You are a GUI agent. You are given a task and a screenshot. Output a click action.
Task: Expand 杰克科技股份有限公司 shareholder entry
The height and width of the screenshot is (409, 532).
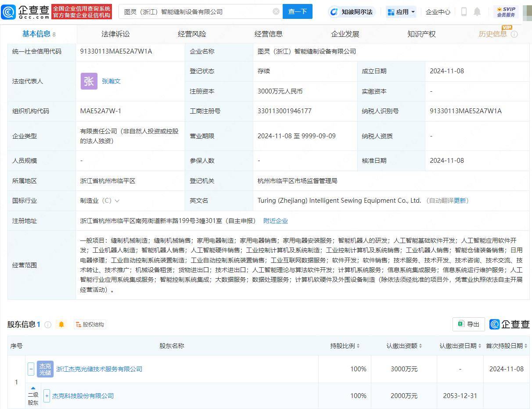pyautogui.click(x=47, y=395)
